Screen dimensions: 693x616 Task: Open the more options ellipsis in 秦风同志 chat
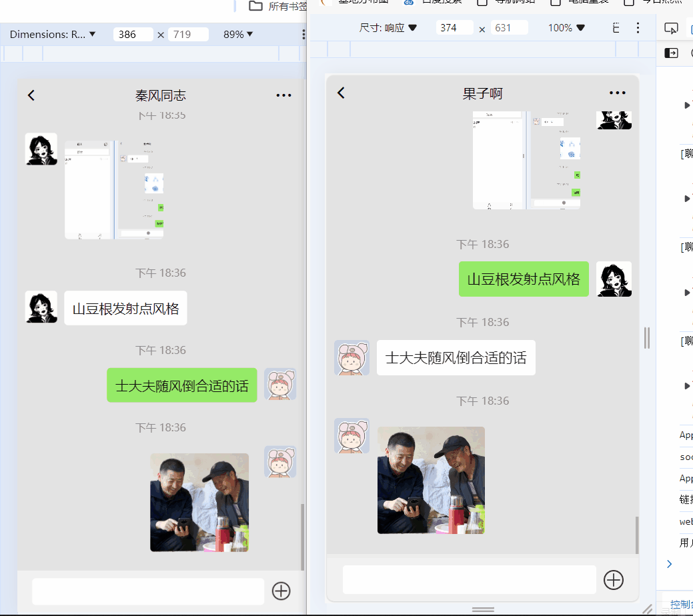click(x=283, y=95)
